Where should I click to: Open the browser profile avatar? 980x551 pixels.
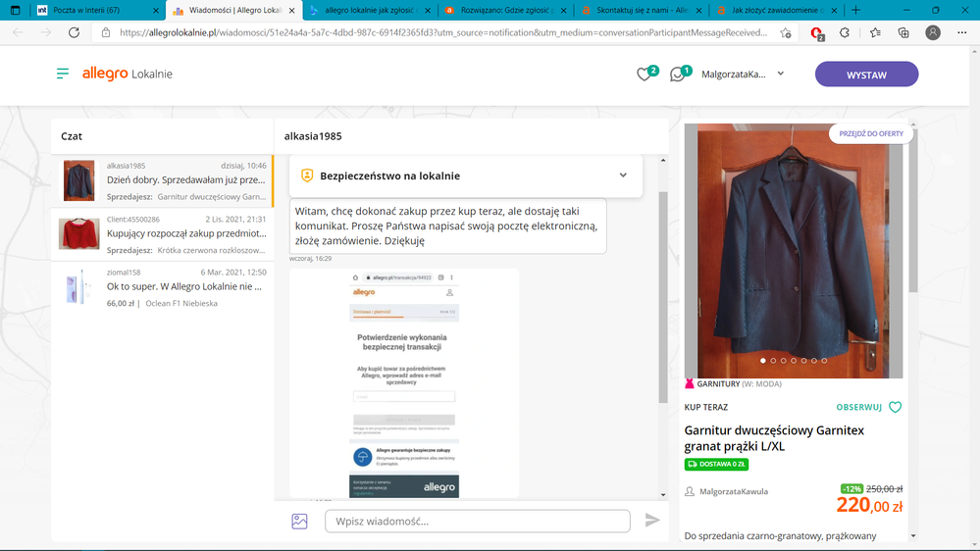point(933,32)
